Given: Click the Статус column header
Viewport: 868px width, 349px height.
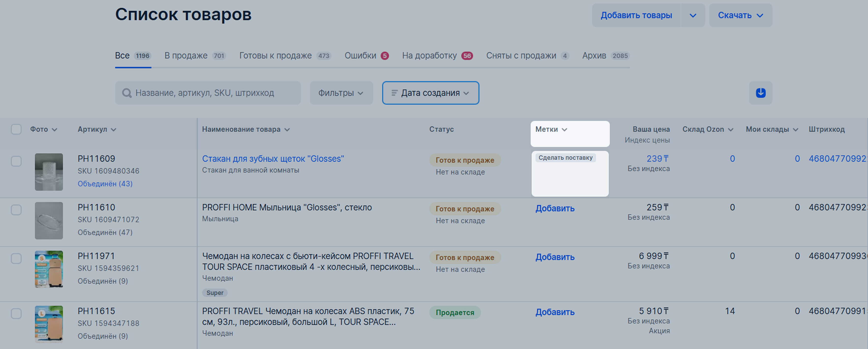Looking at the screenshot, I should [x=441, y=129].
